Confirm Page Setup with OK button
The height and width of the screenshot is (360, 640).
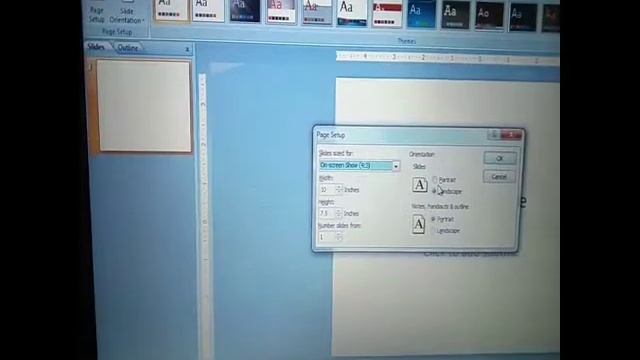500,158
